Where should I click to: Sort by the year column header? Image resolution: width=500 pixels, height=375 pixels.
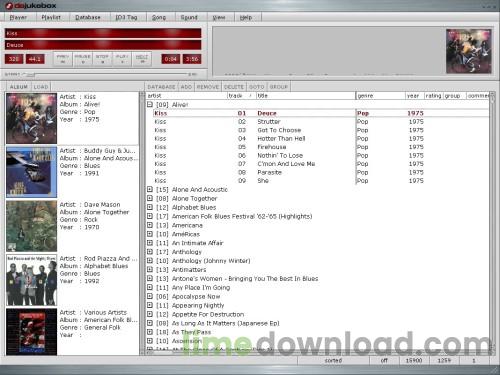click(415, 96)
